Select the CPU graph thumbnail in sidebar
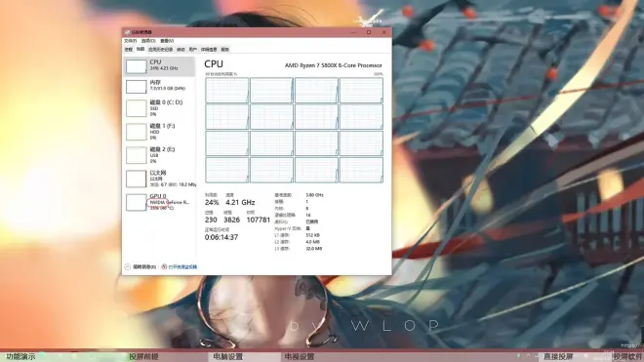The image size is (644, 362). point(136,66)
